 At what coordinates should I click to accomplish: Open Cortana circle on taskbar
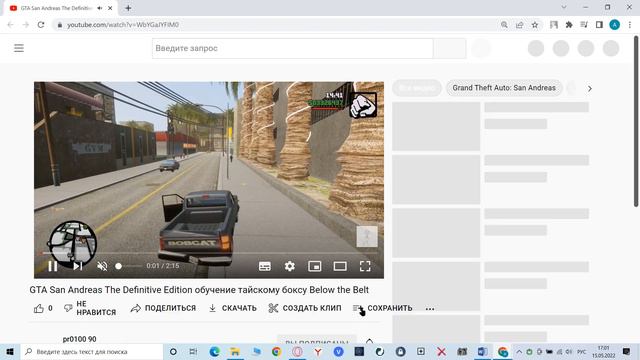(173, 351)
